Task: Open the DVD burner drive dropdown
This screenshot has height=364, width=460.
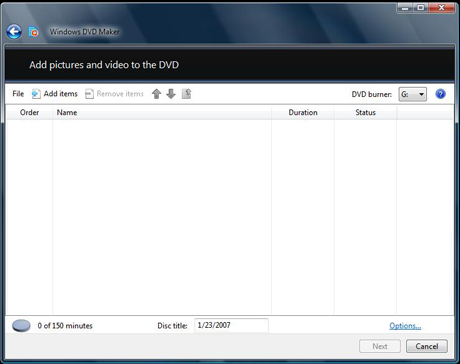Action: pos(412,94)
